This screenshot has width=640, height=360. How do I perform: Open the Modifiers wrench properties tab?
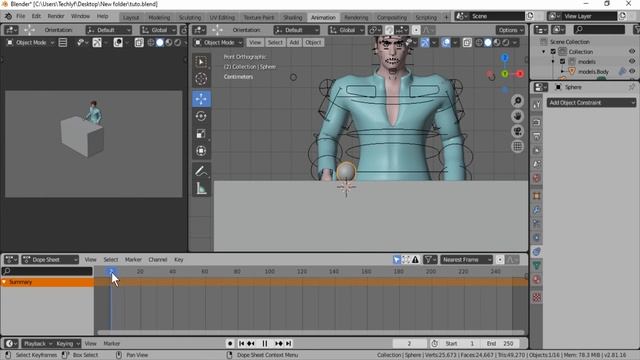click(x=537, y=210)
